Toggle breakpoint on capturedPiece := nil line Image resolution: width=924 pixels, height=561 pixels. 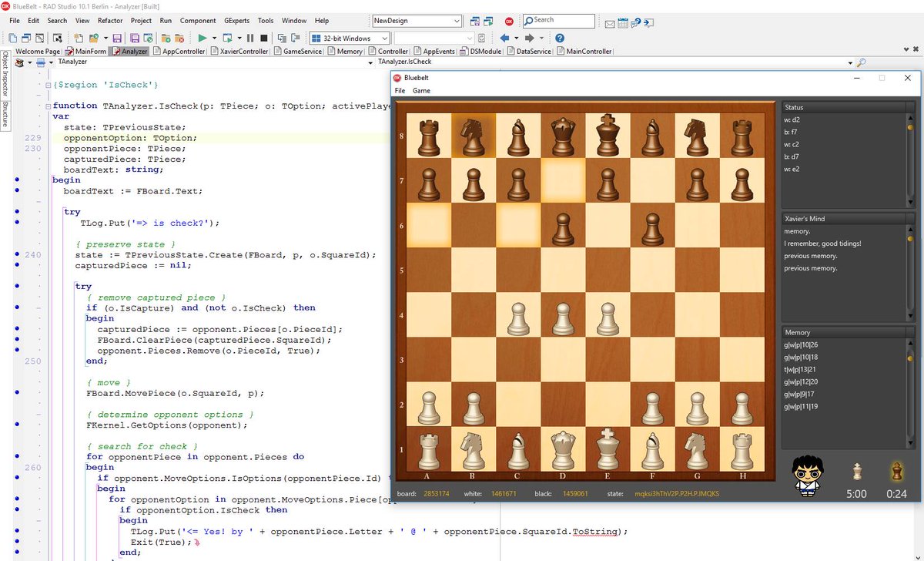coord(18,265)
